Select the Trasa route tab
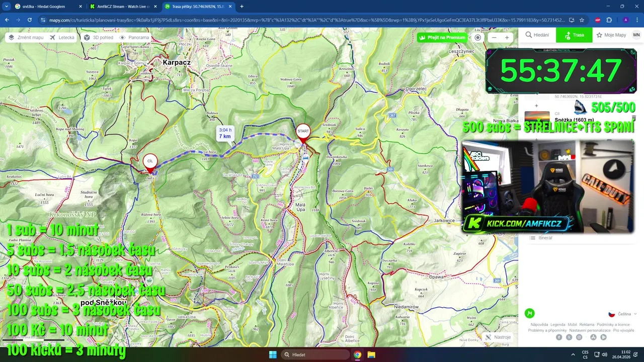The image size is (644, 362). [574, 35]
